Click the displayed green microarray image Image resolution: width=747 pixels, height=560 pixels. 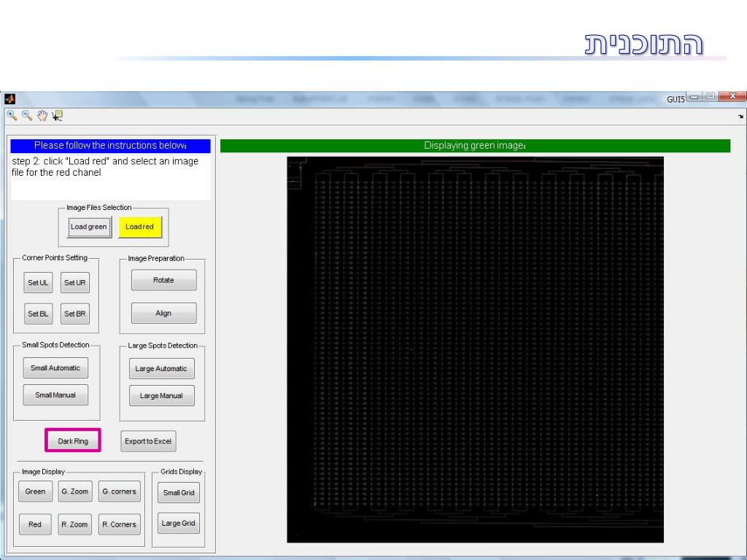coord(475,349)
